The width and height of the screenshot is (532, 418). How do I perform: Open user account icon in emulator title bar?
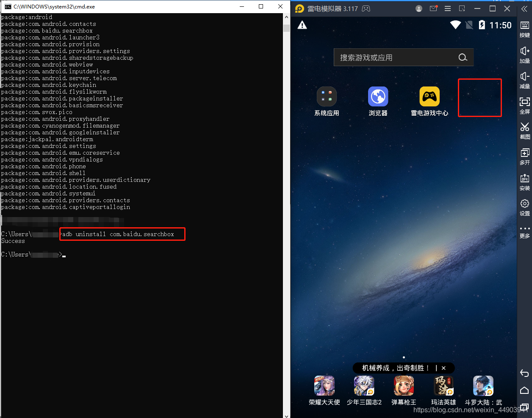pyautogui.click(x=419, y=8)
